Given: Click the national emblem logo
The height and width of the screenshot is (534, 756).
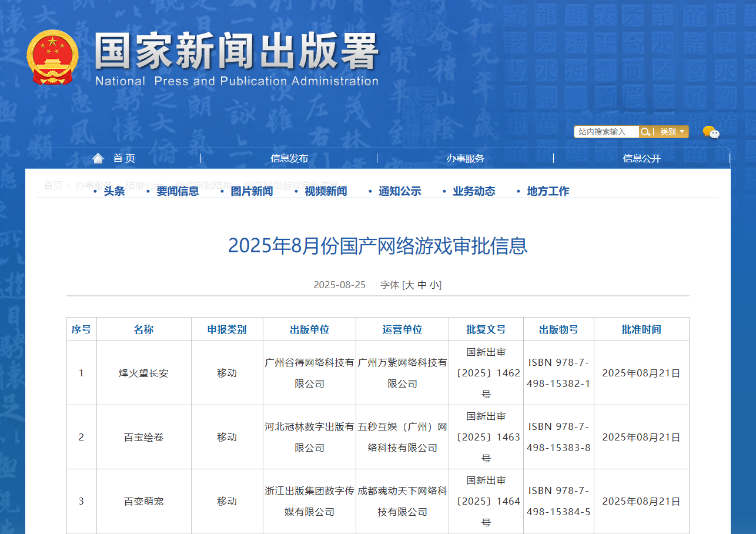Looking at the screenshot, I should [x=52, y=57].
